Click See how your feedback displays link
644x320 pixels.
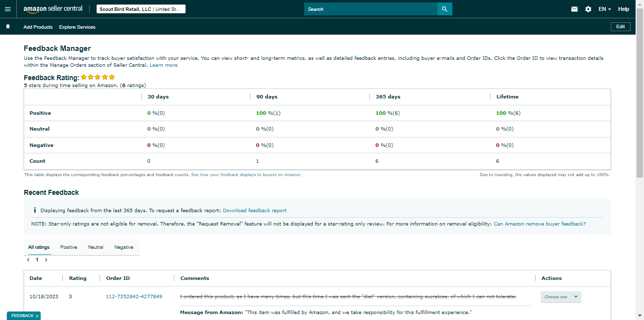[x=247, y=175]
